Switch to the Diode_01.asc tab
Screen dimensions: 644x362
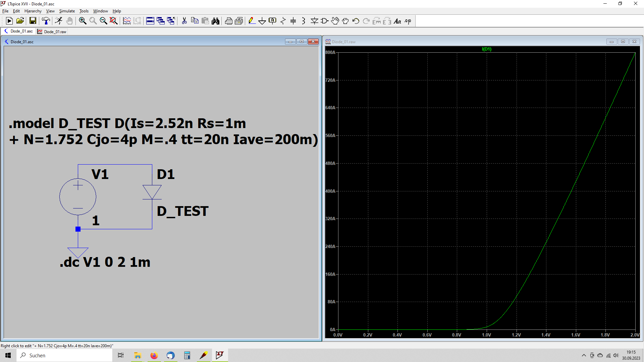click(18, 31)
